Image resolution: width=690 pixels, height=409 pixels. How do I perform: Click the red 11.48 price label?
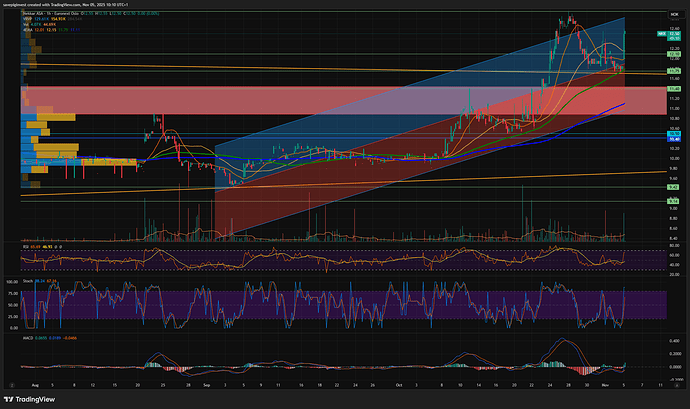674,89
